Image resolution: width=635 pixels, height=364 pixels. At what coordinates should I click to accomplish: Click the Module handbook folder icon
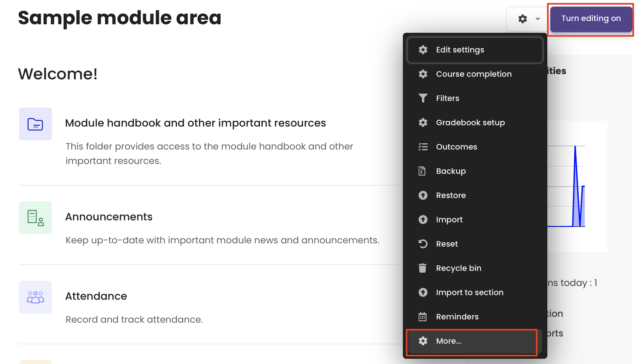click(35, 124)
